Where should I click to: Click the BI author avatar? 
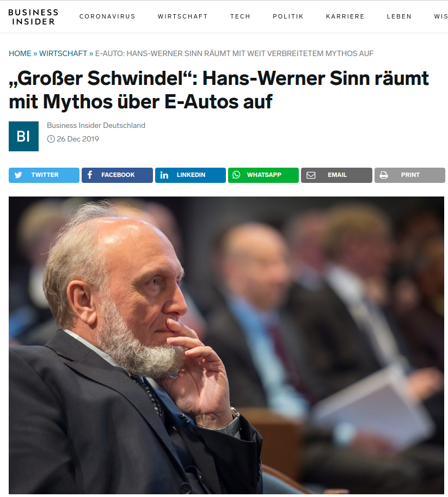pos(24,136)
